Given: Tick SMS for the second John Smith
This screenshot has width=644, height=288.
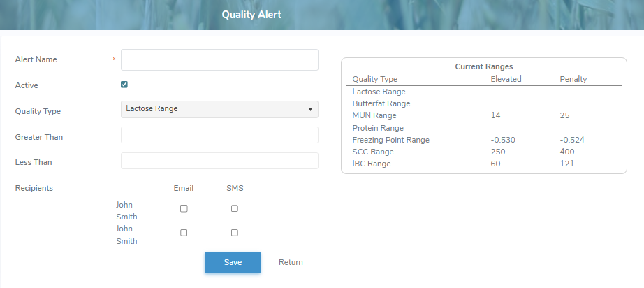Looking at the screenshot, I should pyautogui.click(x=235, y=233).
